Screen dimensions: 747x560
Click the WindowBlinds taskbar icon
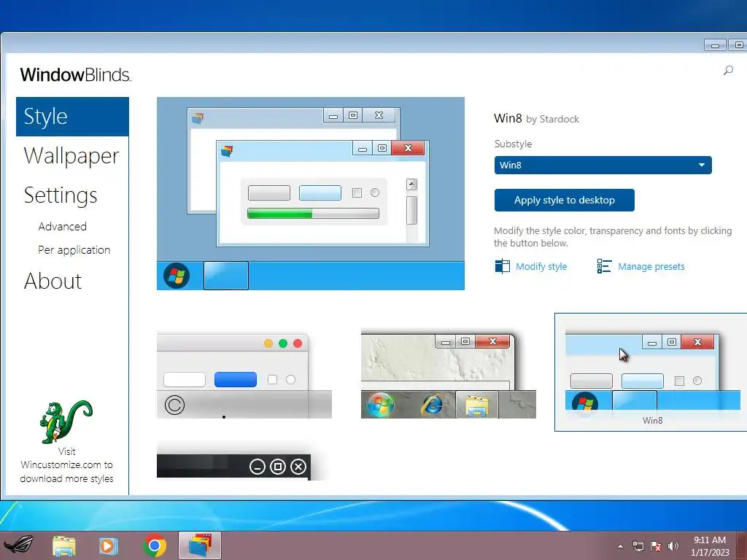pyautogui.click(x=200, y=545)
